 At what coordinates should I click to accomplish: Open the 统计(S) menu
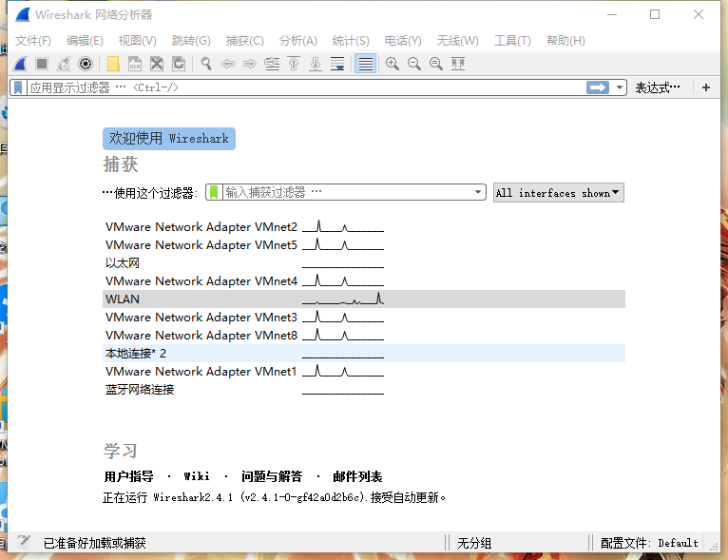click(351, 41)
